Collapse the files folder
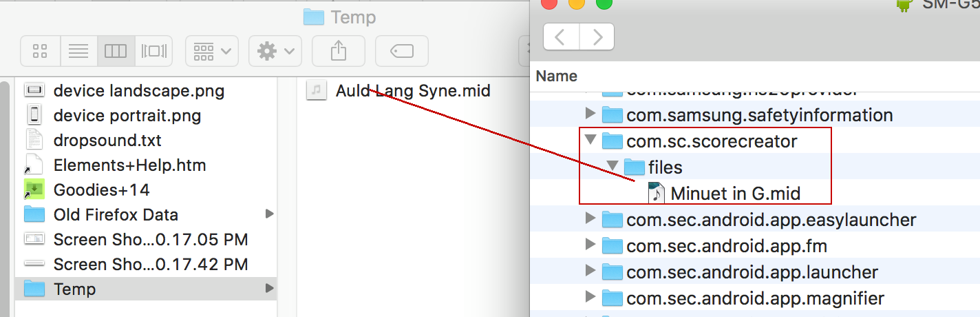The image size is (980, 317). click(612, 167)
